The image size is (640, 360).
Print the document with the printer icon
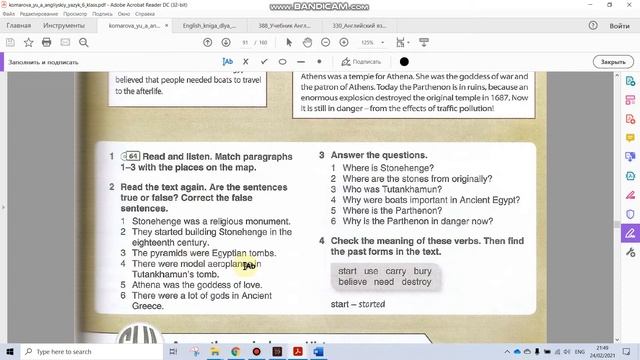point(47,42)
